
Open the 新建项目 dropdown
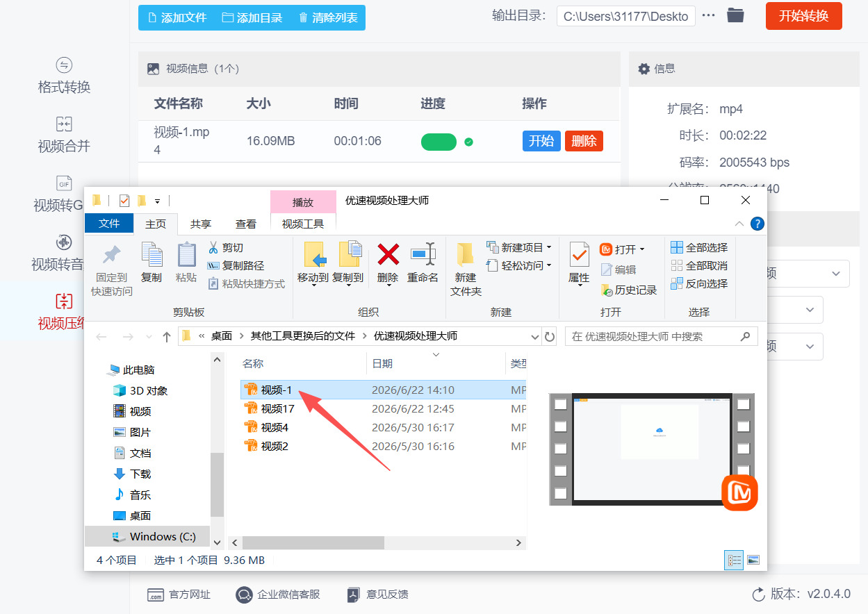(519, 247)
